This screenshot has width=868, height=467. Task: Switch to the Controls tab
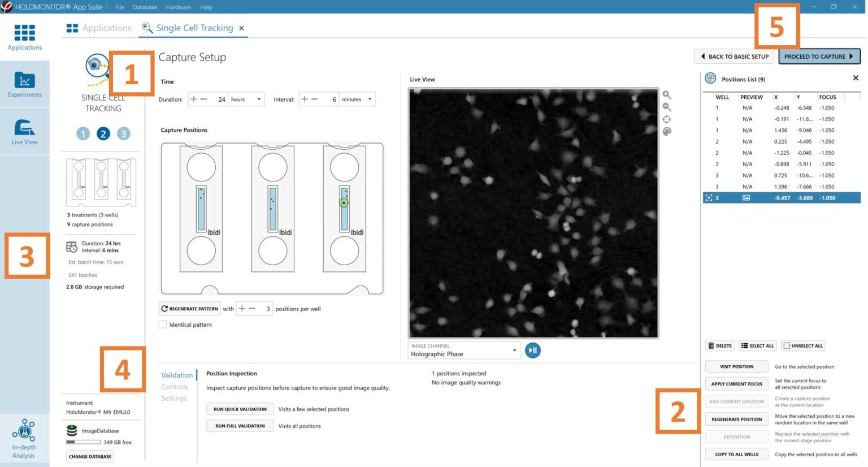click(x=175, y=387)
